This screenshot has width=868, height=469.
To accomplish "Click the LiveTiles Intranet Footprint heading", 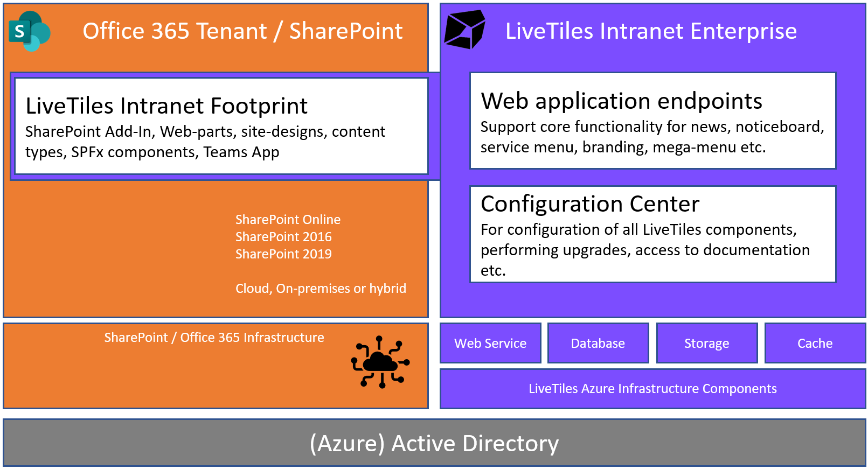I will click(166, 106).
